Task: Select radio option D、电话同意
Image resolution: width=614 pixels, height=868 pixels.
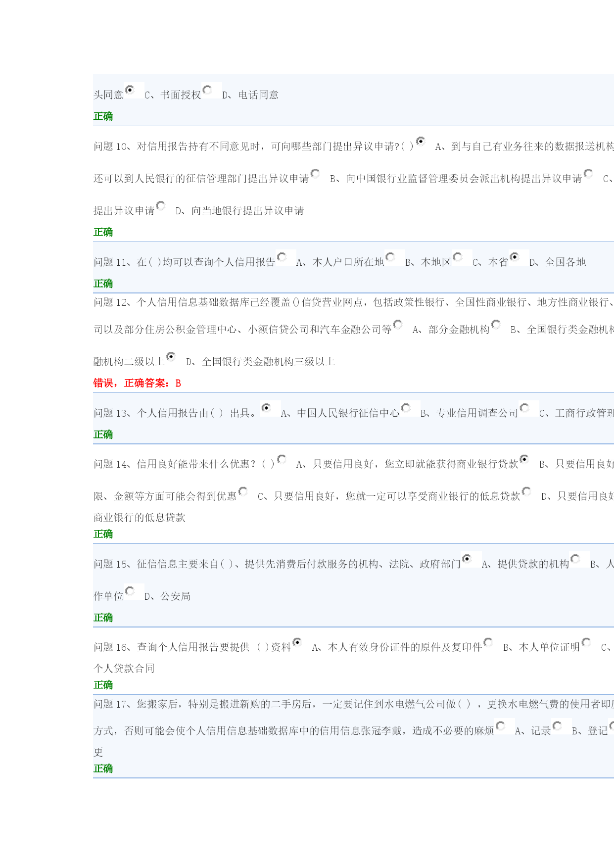Action: coord(208,90)
